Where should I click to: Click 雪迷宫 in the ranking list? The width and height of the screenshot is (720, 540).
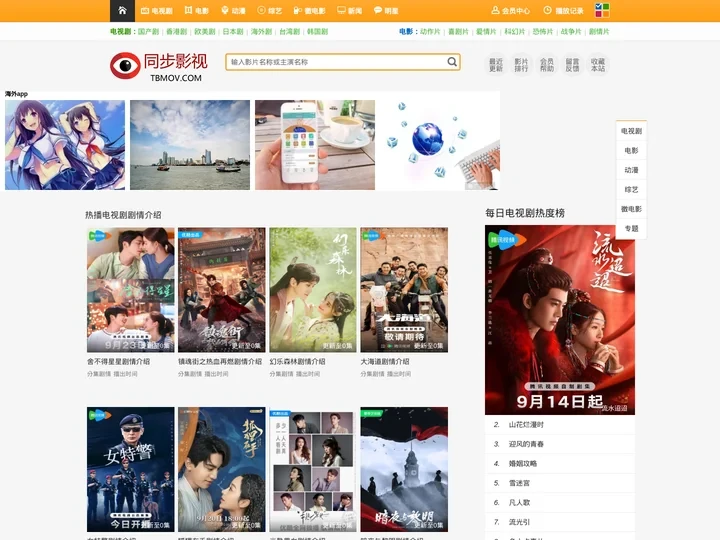point(519,483)
